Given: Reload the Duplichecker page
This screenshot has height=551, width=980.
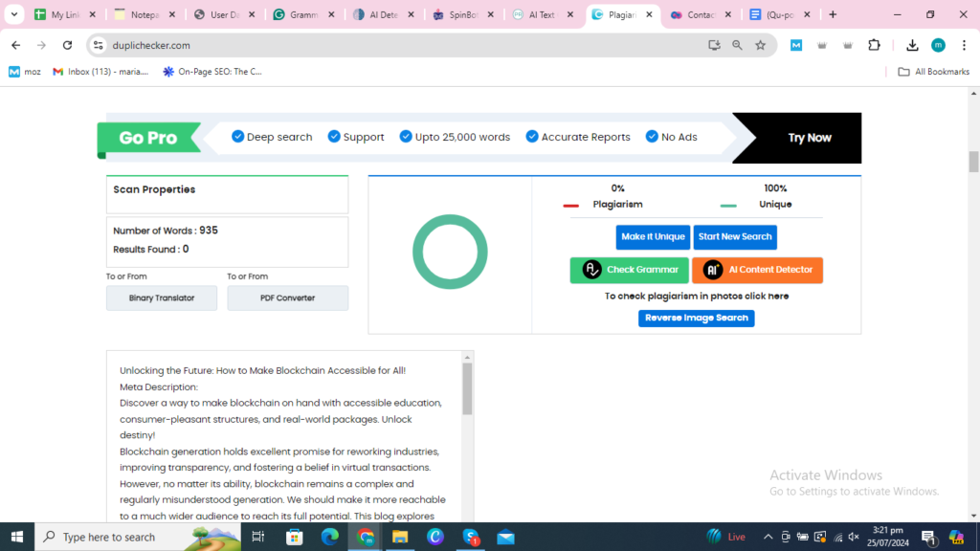Looking at the screenshot, I should [x=67, y=45].
